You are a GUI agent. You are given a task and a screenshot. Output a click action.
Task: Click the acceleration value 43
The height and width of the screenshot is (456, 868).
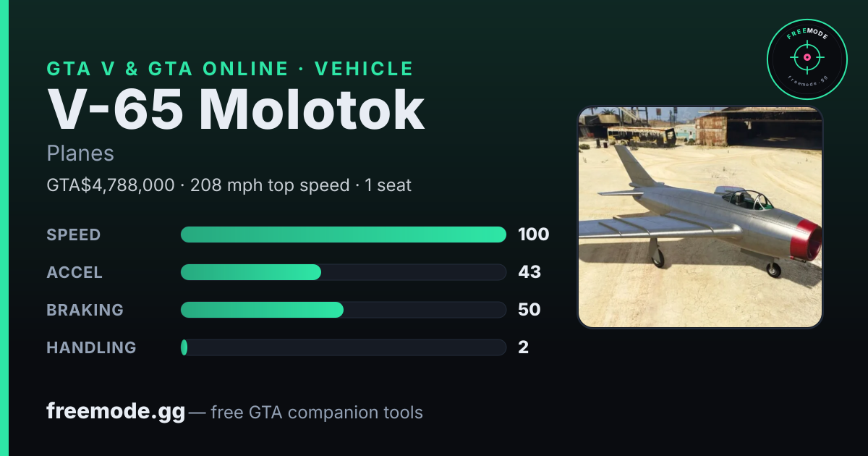click(x=529, y=272)
